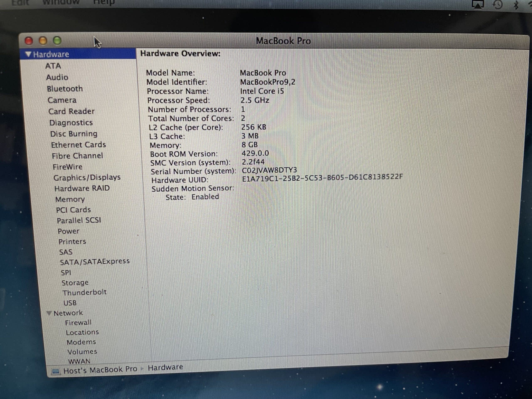Select Thunderbolt in the sidebar

[84, 292]
